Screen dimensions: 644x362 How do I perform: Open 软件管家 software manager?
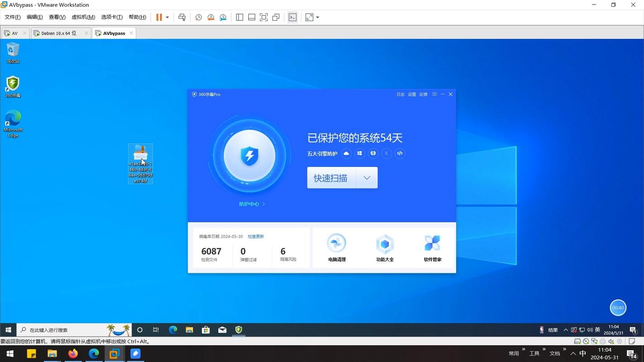432,248
